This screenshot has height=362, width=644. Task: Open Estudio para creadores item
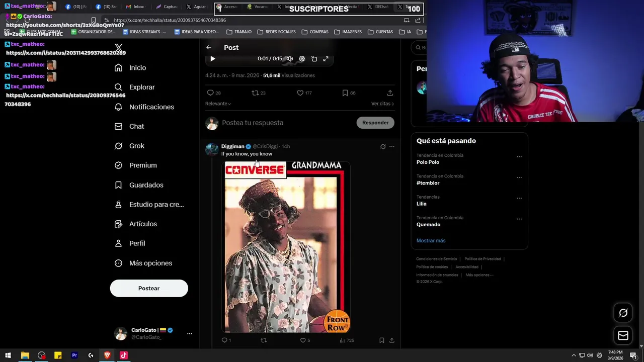point(149,205)
